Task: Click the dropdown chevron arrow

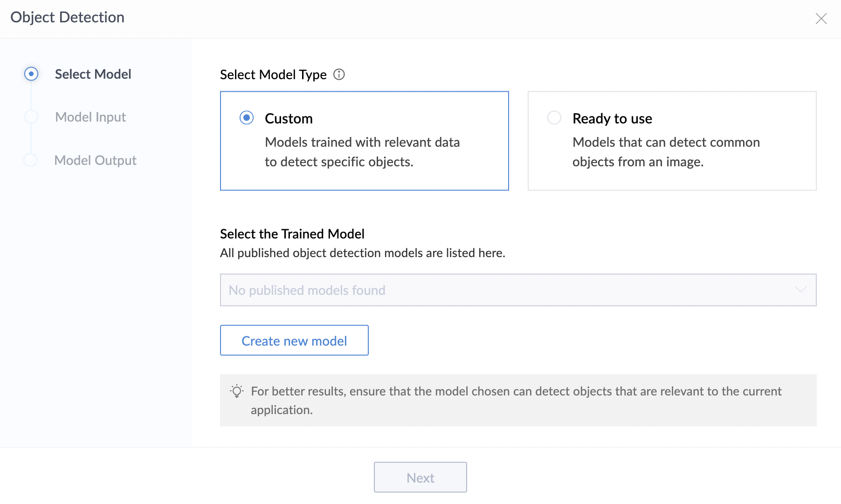Action: [x=800, y=290]
